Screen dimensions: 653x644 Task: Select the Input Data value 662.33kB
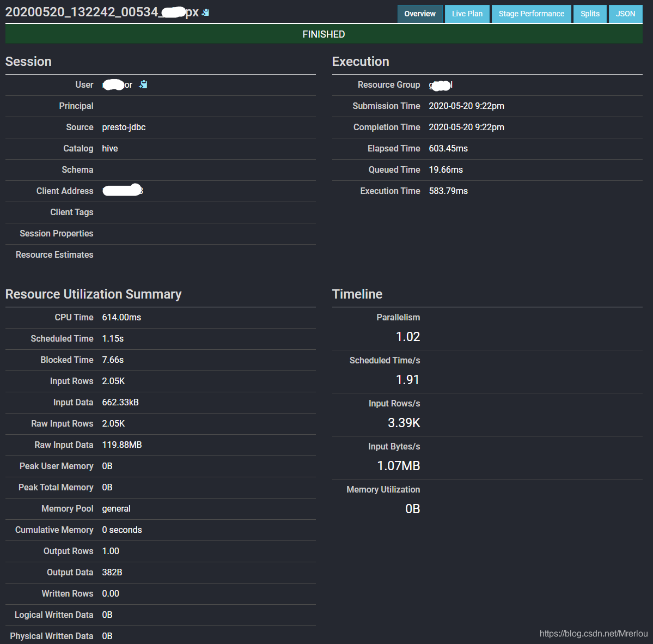click(120, 403)
